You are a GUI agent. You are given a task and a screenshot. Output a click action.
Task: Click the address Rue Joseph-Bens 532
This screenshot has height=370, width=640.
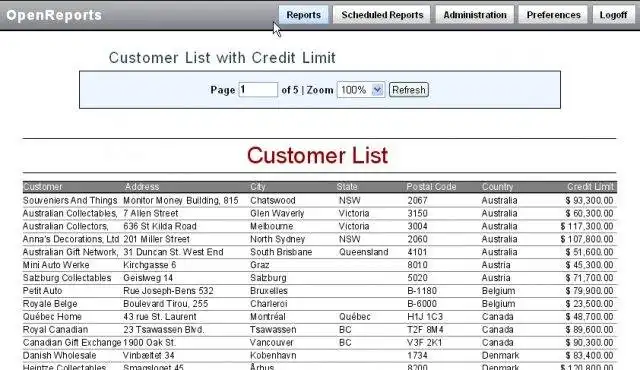click(x=168, y=291)
